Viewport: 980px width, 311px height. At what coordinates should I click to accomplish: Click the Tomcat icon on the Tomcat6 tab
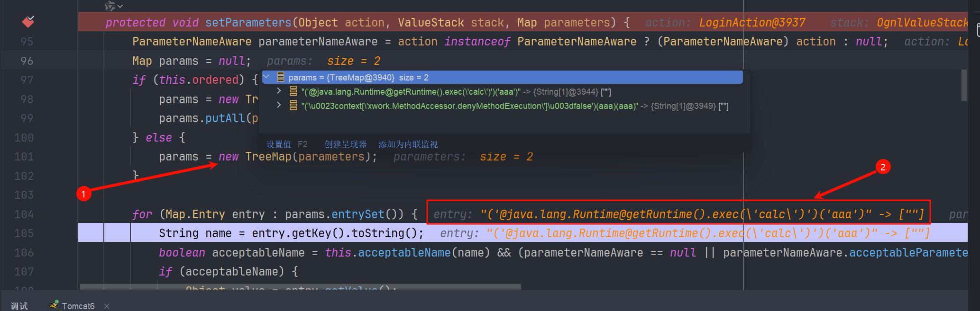click(x=54, y=305)
